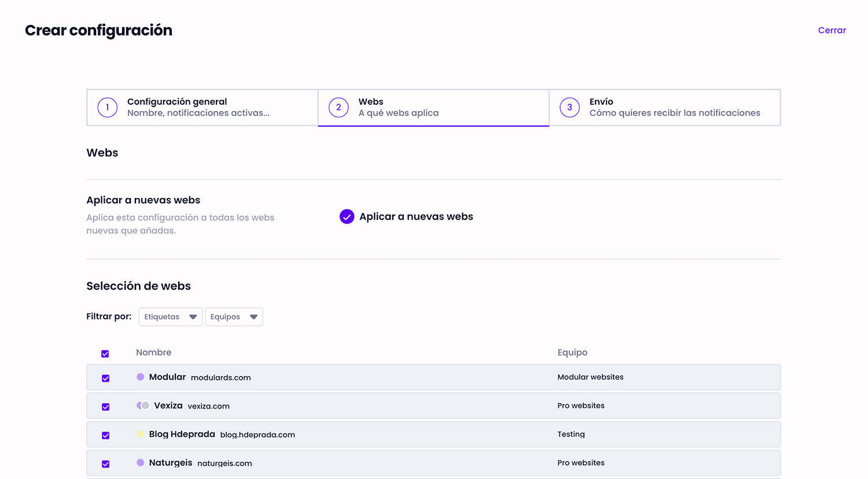
Task: Click the purple tag dot beside Naturgeis
Action: point(140,462)
